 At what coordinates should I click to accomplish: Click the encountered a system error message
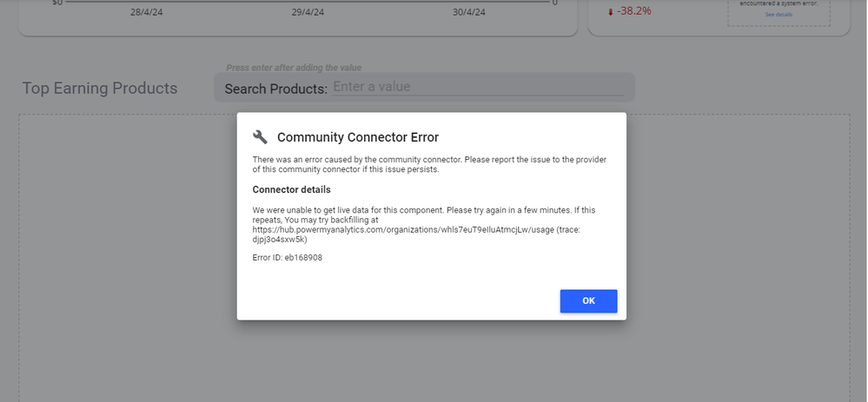coord(779,3)
